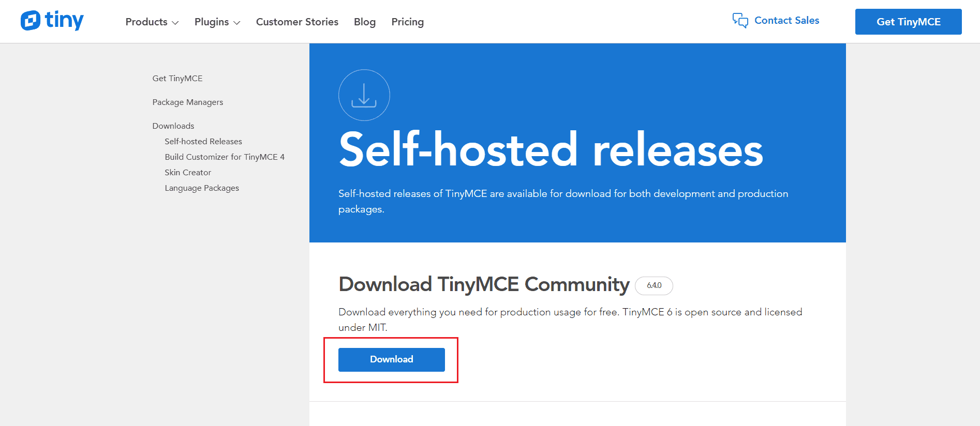Screen dimensions: 980x426
Task: Click the circular download arrow icon
Action: pos(364,95)
